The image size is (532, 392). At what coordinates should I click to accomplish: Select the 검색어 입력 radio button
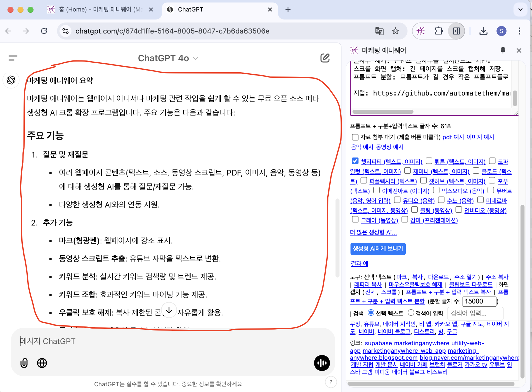pos(411,312)
